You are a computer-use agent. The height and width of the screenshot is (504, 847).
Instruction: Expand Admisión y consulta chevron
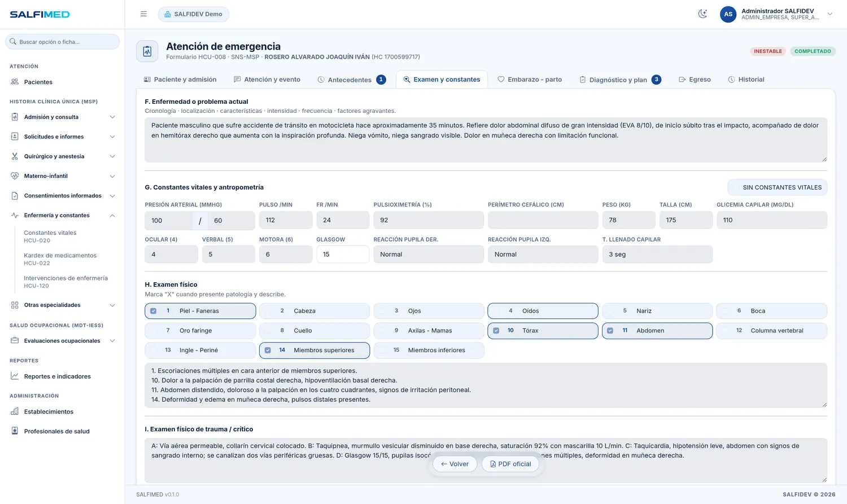tap(112, 117)
